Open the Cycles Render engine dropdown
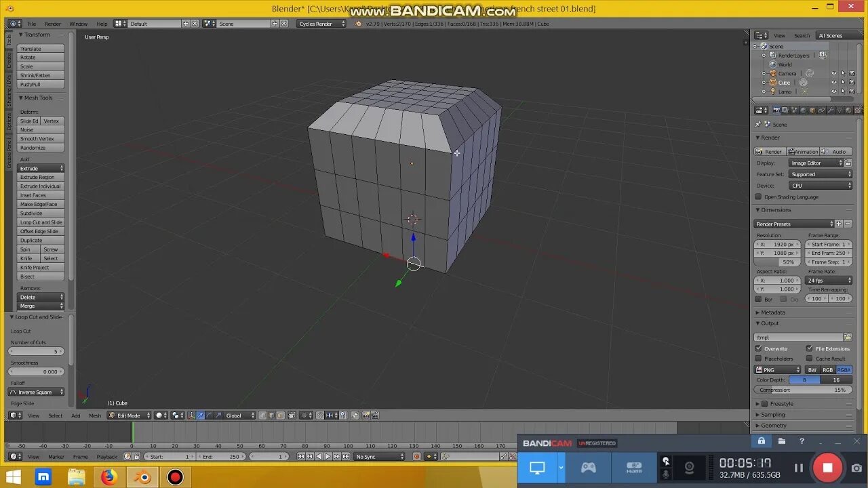The width and height of the screenshot is (868, 488). [x=321, y=24]
